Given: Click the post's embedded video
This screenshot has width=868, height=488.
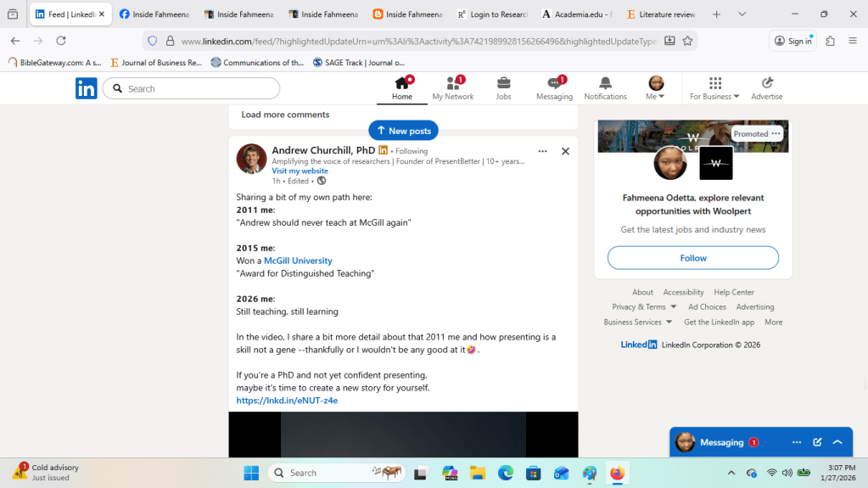Looking at the screenshot, I should (403, 435).
